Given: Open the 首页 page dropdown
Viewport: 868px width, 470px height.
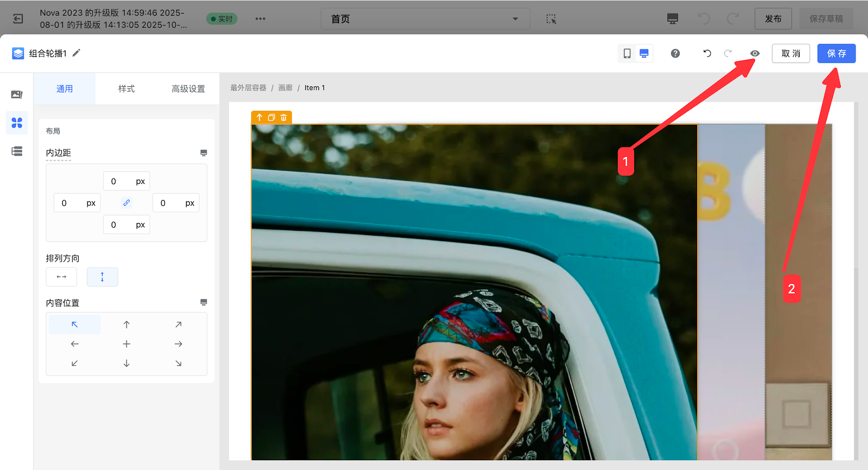Looking at the screenshot, I should [425, 19].
